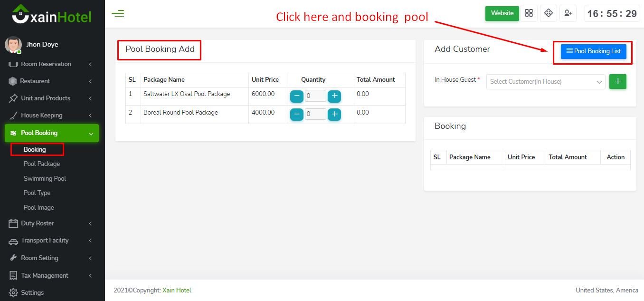Decrease quantity for Boreal Round Pool Package
The image size is (644, 301).
[x=297, y=114]
